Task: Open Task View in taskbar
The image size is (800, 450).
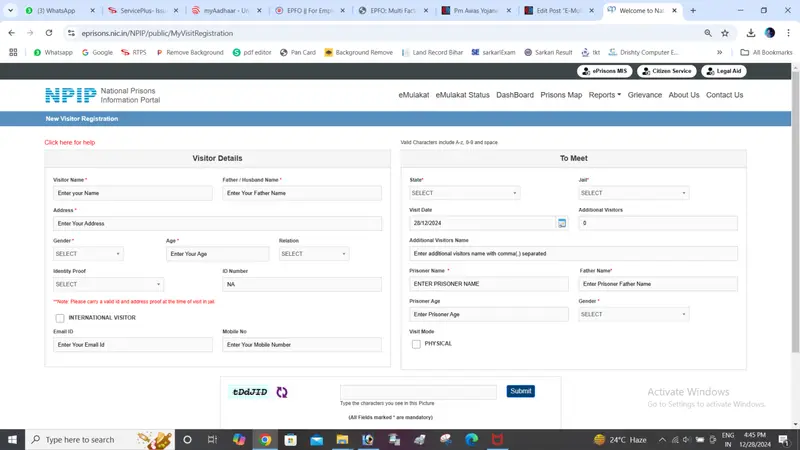Action: [x=212, y=439]
